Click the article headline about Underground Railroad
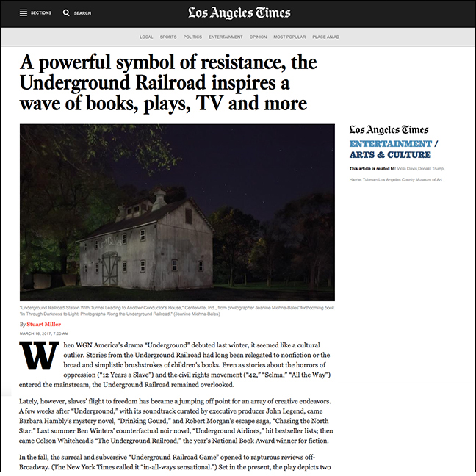 click(168, 82)
